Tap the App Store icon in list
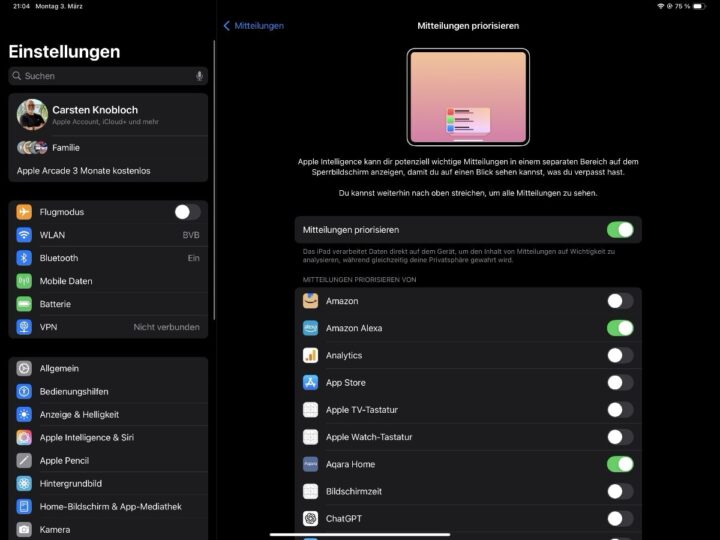The width and height of the screenshot is (720, 540). click(310, 382)
